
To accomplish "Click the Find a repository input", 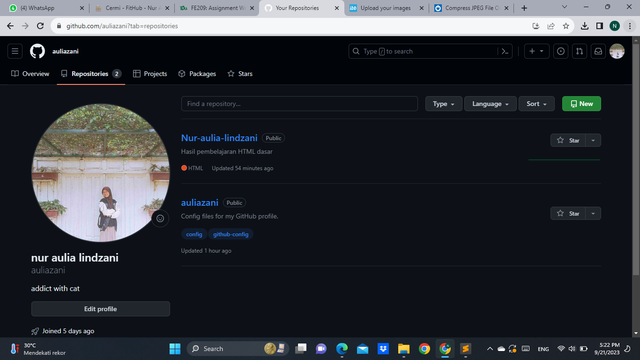I will click(x=299, y=104).
